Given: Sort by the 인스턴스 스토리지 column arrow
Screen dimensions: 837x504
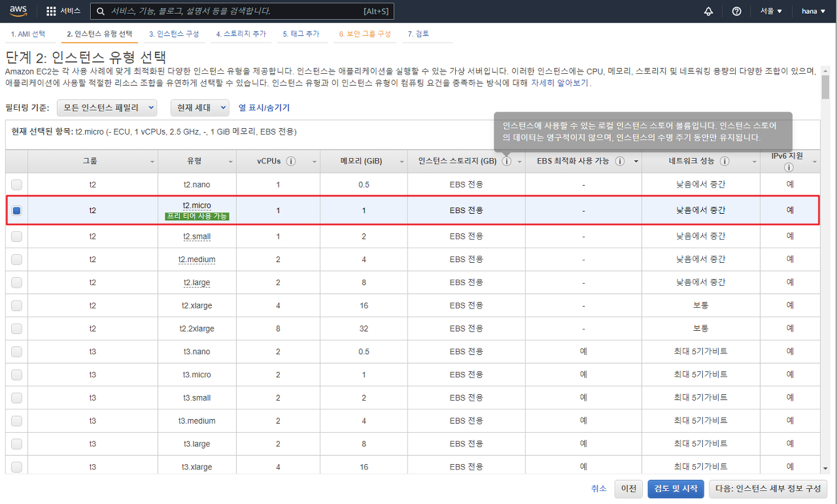Looking at the screenshot, I should click(x=520, y=161).
